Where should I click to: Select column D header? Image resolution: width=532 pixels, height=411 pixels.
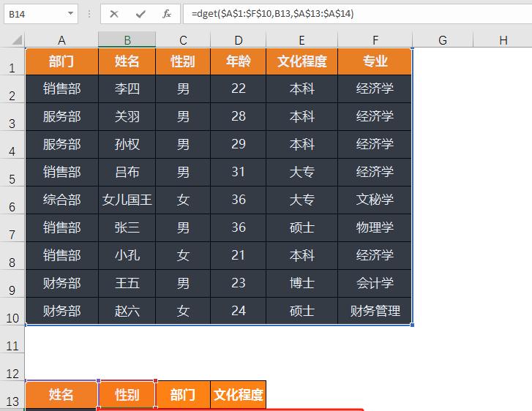[238, 39]
